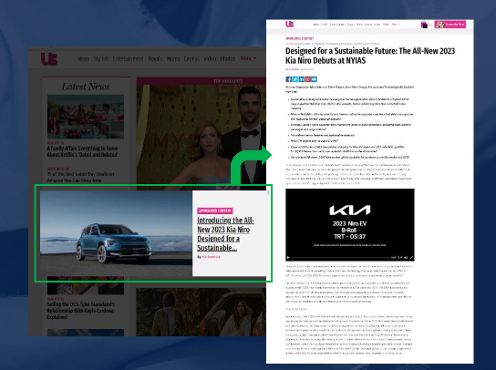
Task: Share the article by email
Action: 314,79
